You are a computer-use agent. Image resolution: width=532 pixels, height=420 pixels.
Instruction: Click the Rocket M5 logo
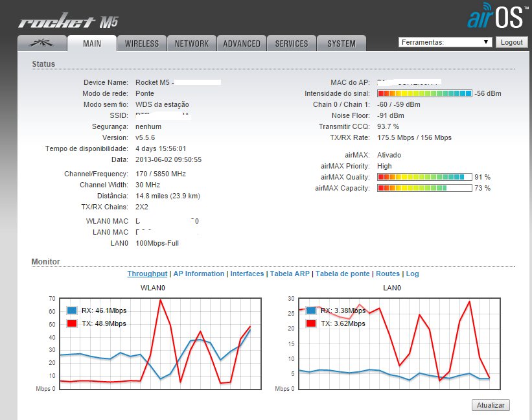tap(68, 21)
